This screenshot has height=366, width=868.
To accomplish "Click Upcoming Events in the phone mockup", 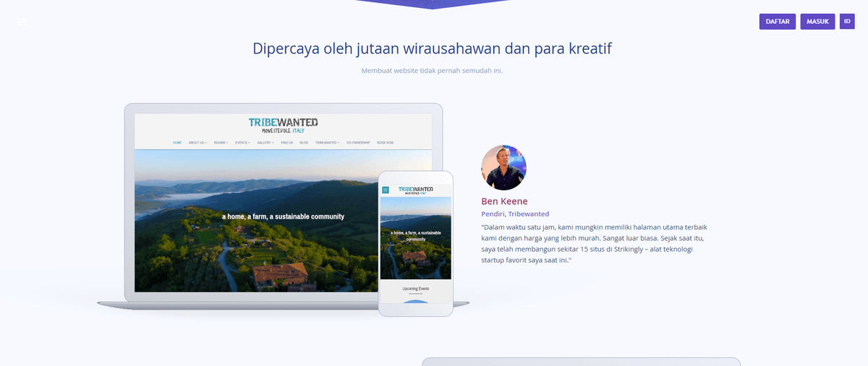I will [416, 289].
